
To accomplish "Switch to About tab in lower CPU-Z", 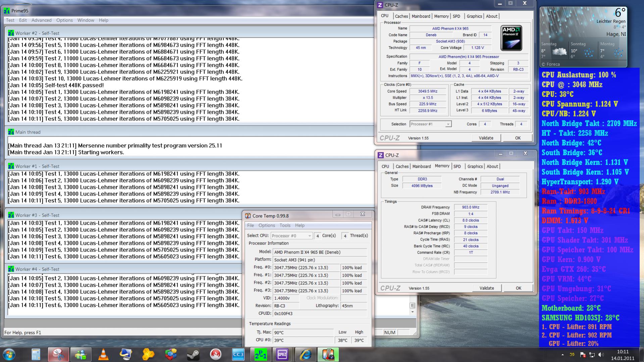I will pyautogui.click(x=492, y=166).
